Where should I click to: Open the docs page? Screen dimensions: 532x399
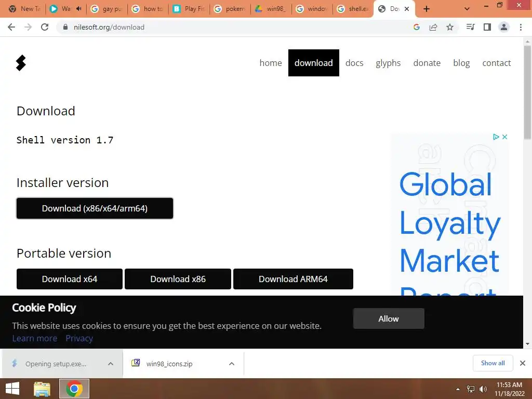pos(354,63)
